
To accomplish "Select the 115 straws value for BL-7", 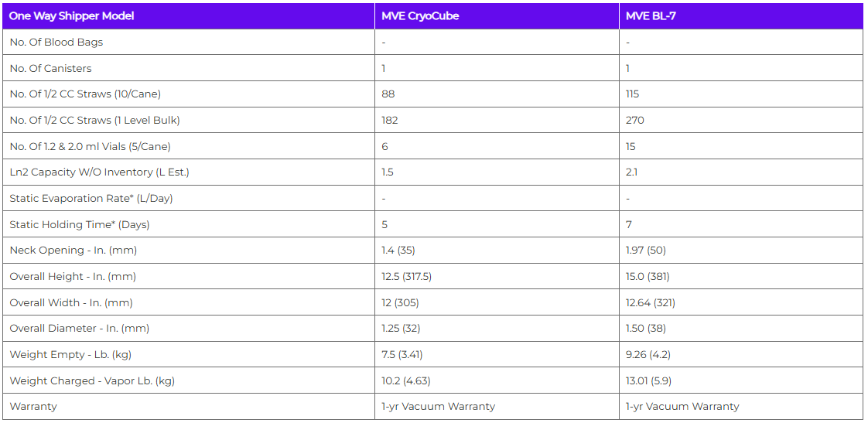I will coord(631,94).
